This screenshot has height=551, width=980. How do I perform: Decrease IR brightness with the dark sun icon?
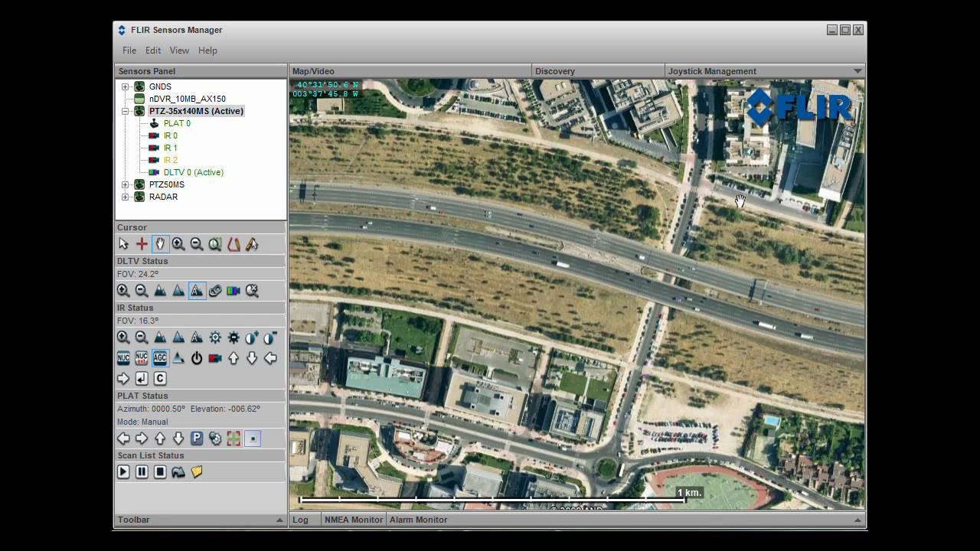[x=234, y=337]
